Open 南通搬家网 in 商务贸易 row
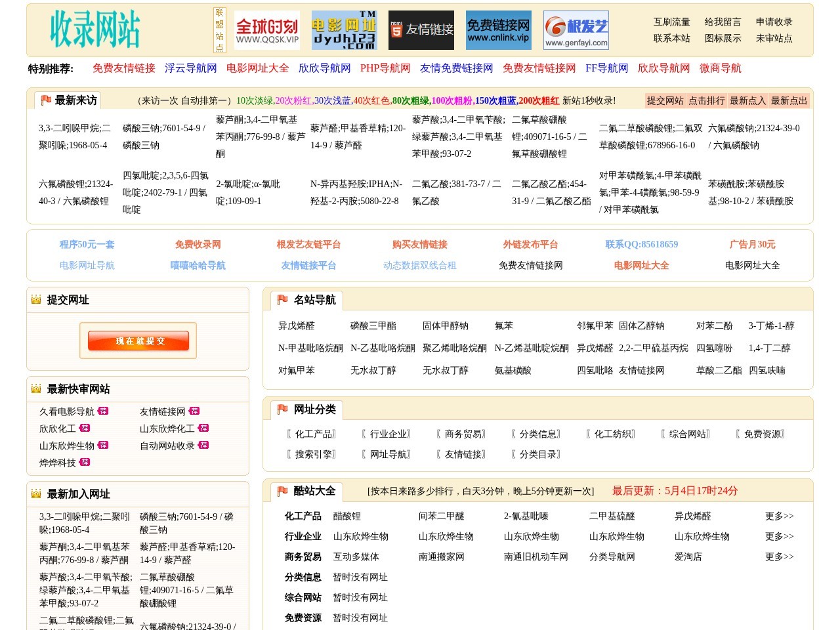This screenshot has height=630, width=840. (442, 557)
